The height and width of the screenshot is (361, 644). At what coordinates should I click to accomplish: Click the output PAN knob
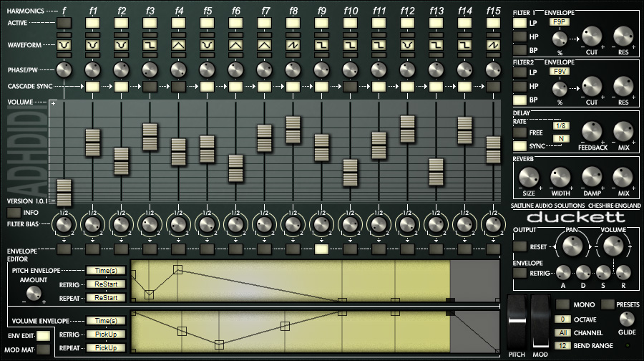(571, 246)
